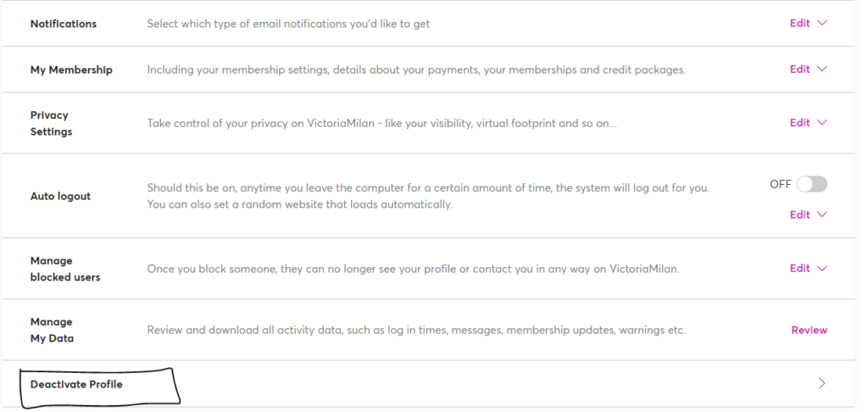Select the Manage blocked users heading

65,269
